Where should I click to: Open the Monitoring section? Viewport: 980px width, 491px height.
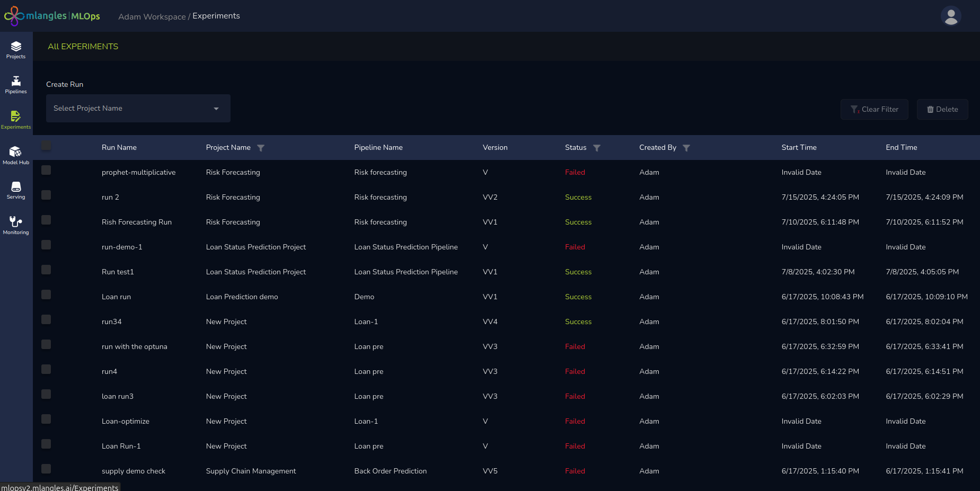[x=16, y=225]
